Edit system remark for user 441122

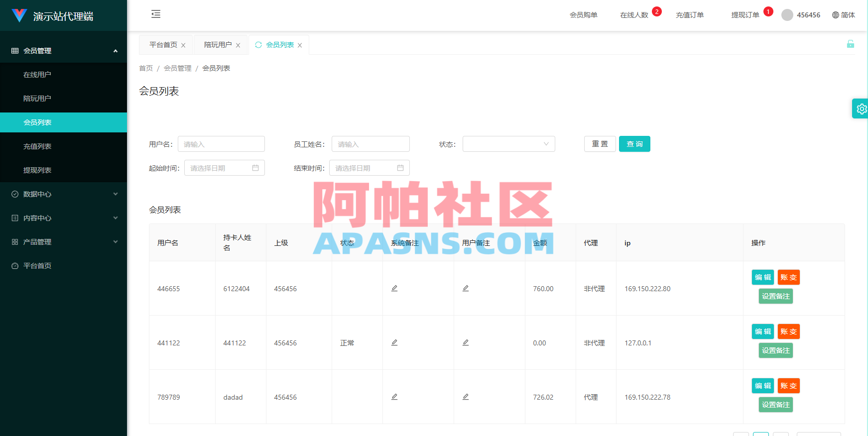coord(394,342)
